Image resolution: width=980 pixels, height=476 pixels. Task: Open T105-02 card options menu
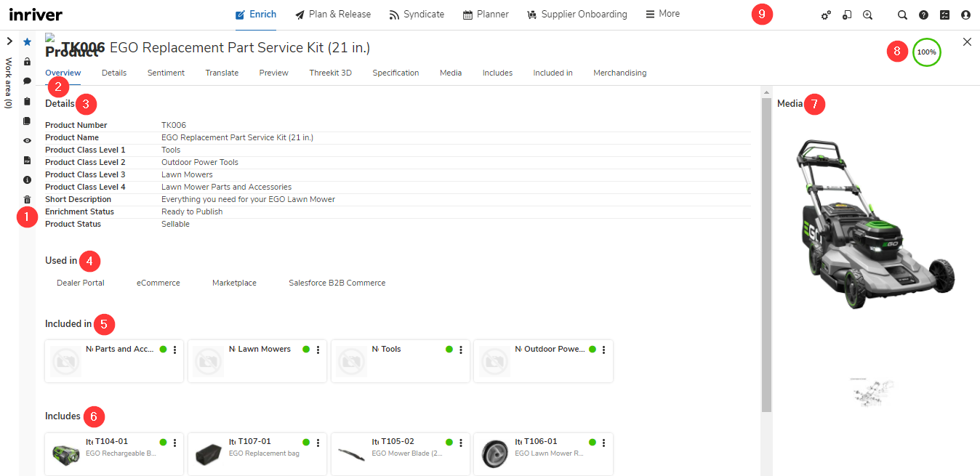tap(461, 442)
